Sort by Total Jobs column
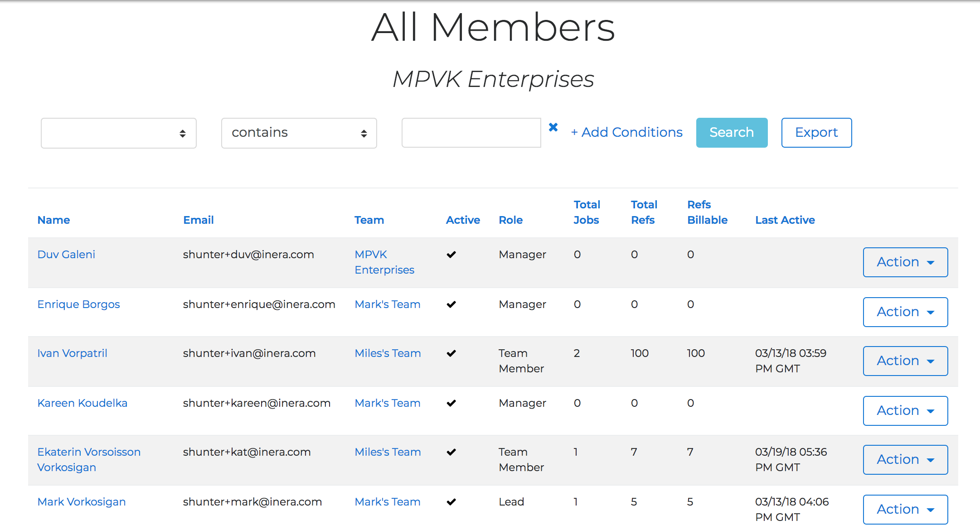Screen dimensions: 980x530 (587, 212)
